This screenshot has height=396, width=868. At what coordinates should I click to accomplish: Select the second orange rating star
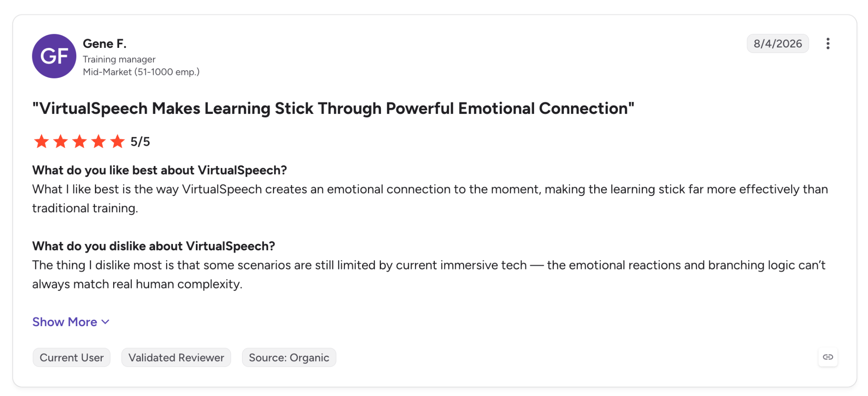pyautogui.click(x=61, y=141)
